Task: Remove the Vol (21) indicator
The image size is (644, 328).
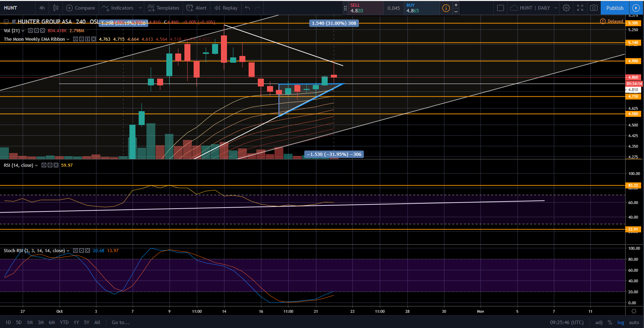Action: pos(43,31)
